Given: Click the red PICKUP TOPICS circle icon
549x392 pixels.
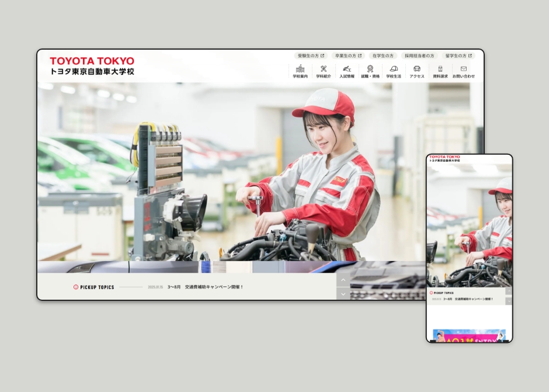Looking at the screenshot, I should click(x=76, y=286).
